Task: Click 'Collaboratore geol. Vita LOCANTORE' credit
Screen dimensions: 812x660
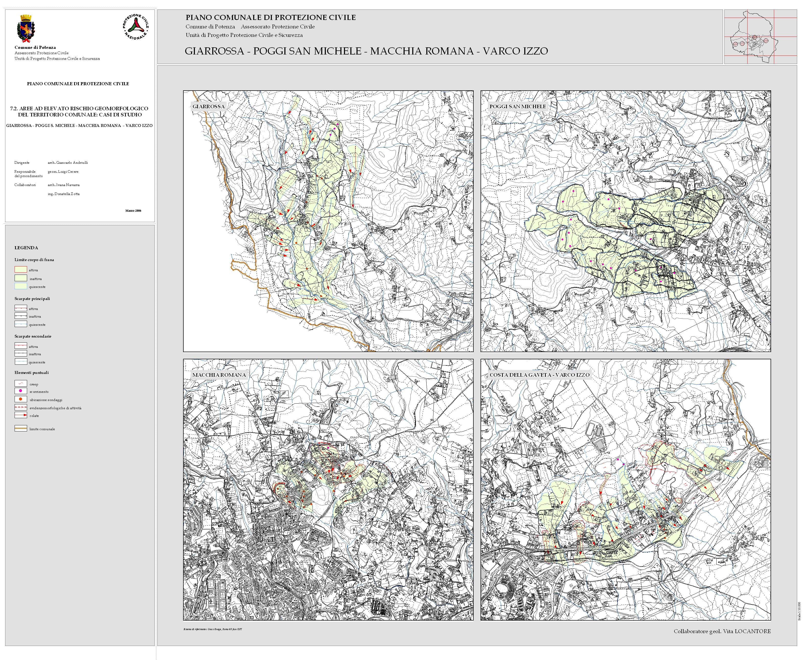Action: (x=722, y=632)
